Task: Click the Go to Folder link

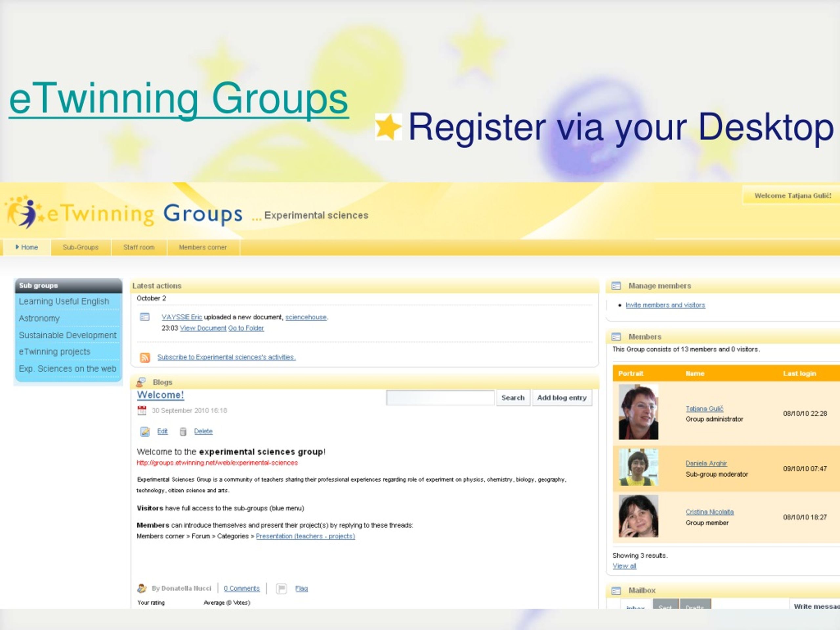Action: click(x=246, y=328)
